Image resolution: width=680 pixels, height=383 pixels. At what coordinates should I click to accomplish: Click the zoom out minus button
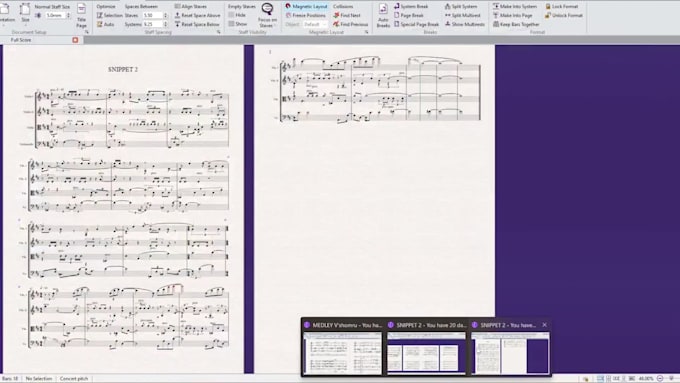click(660, 379)
